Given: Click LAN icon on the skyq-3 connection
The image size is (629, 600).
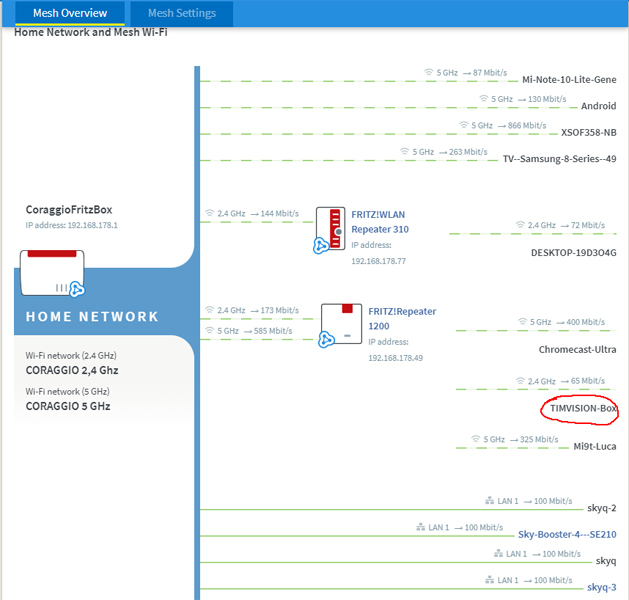Looking at the screenshot, I should pyautogui.click(x=489, y=580).
